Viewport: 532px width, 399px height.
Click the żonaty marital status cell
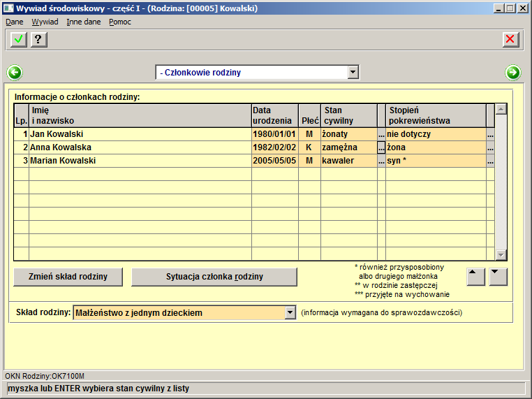click(349, 134)
